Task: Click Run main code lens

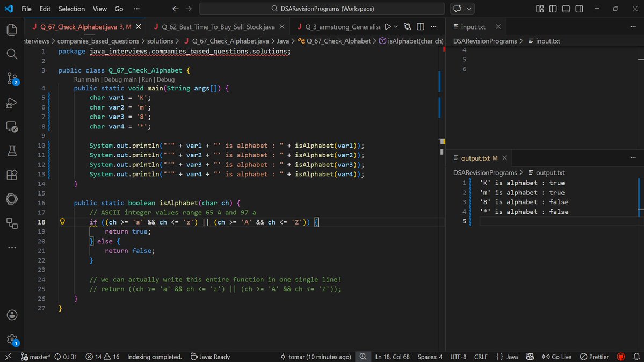Action: (x=86, y=79)
